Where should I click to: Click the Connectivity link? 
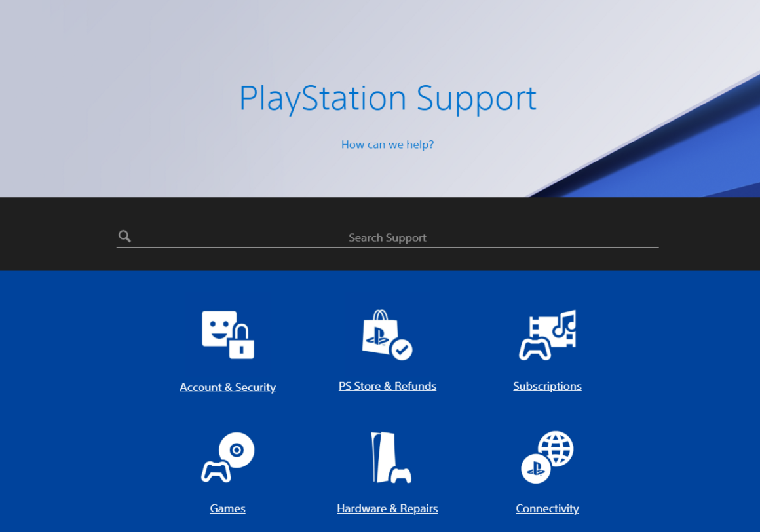tap(547, 508)
